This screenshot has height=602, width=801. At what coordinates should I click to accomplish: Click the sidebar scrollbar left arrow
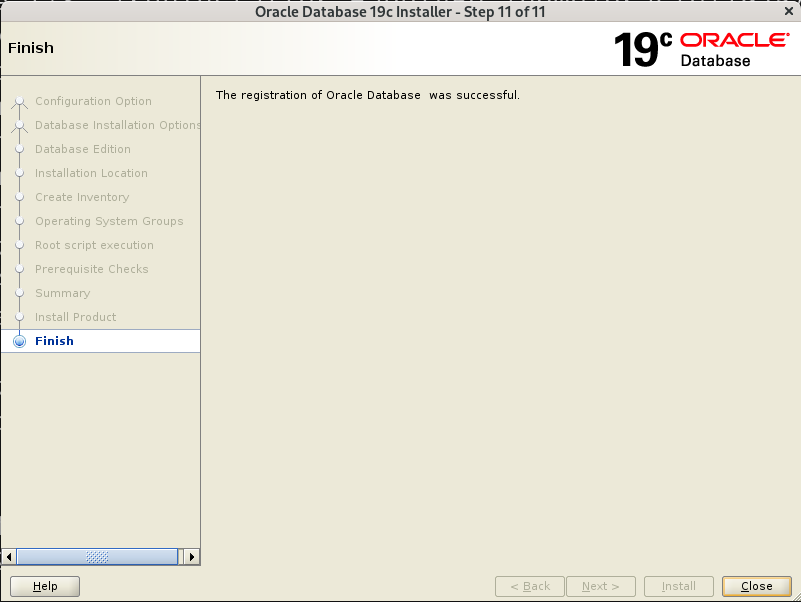pos(9,557)
